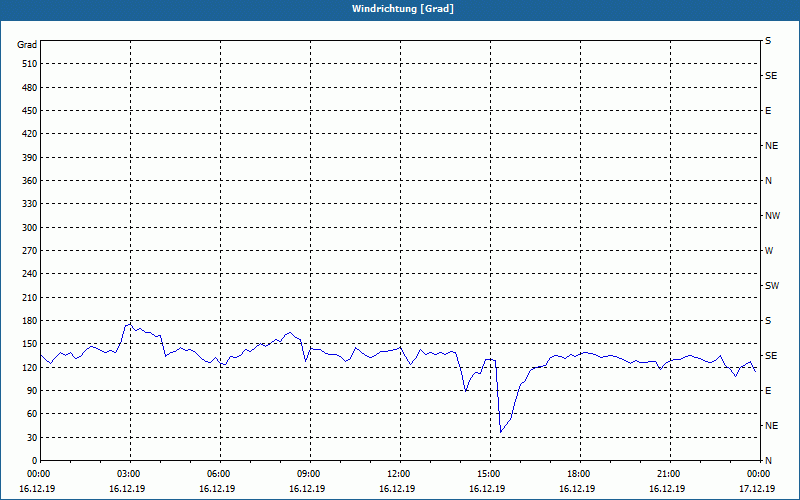
Task: Click the 360 value on the left axis
Action: tap(30, 181)
